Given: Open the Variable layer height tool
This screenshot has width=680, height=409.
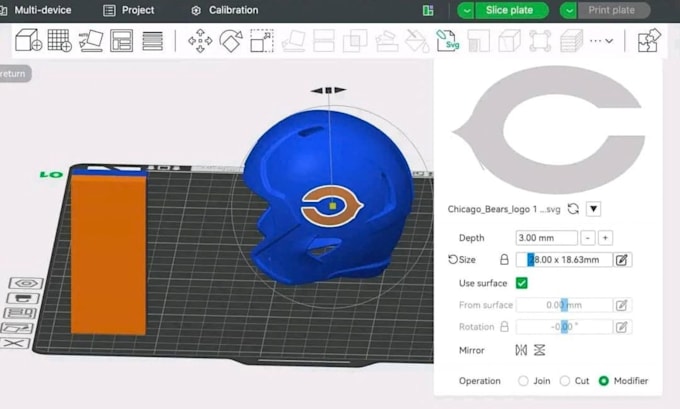Looking at the screenshot, I should pyautogui.click(x=152, y=41).
